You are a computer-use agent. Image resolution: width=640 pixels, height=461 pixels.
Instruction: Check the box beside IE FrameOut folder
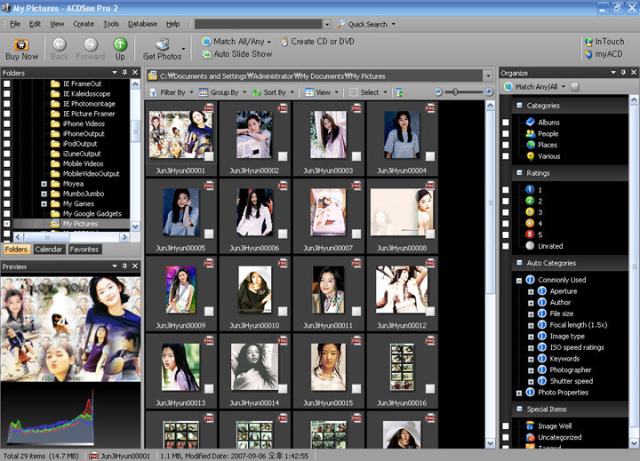tap(7, 84)
